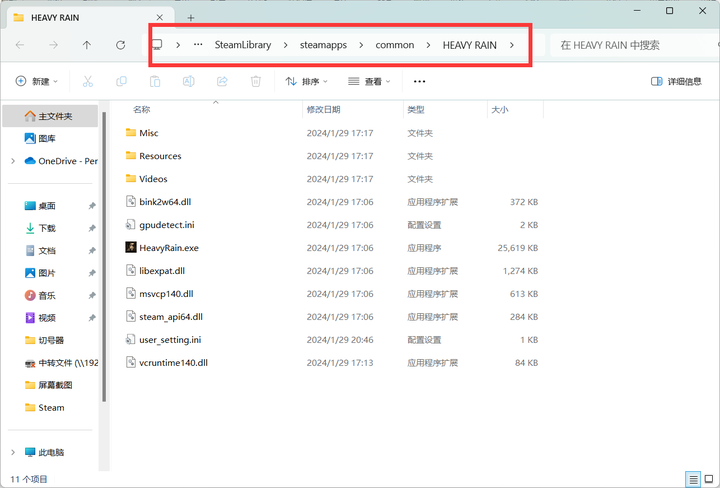Open the 新建 (New) menu
The height and width of the screenshot is (488, 720).
point(37,81)
